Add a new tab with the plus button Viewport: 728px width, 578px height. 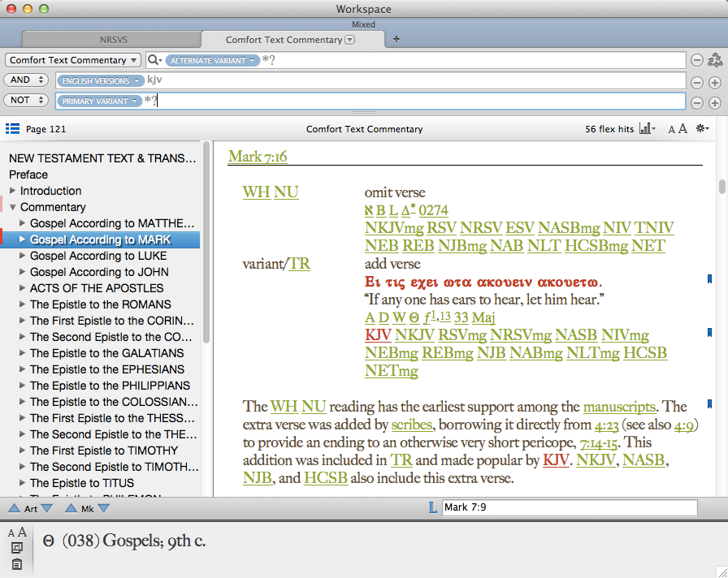point(396,39)
